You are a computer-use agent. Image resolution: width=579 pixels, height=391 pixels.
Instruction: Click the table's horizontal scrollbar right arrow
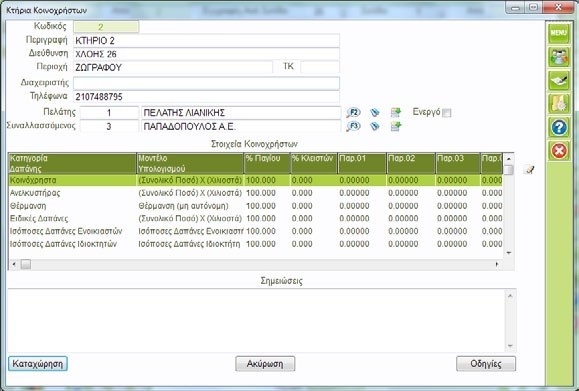point(497,264)
